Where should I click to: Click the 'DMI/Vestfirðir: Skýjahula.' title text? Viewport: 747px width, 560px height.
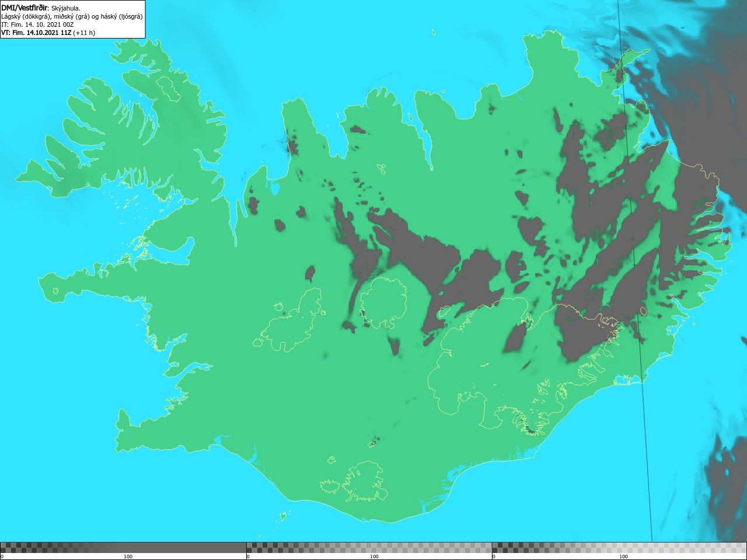41,8
